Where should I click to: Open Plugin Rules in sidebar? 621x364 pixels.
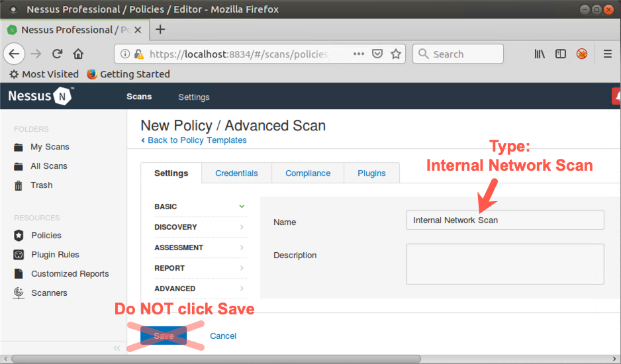point(55,255)
